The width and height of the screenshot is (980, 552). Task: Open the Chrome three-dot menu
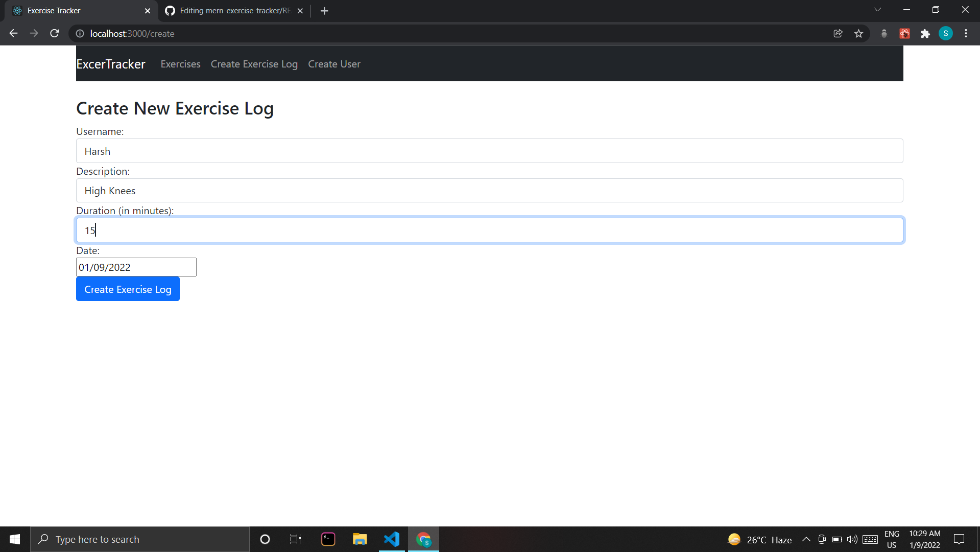coord(966,33)
